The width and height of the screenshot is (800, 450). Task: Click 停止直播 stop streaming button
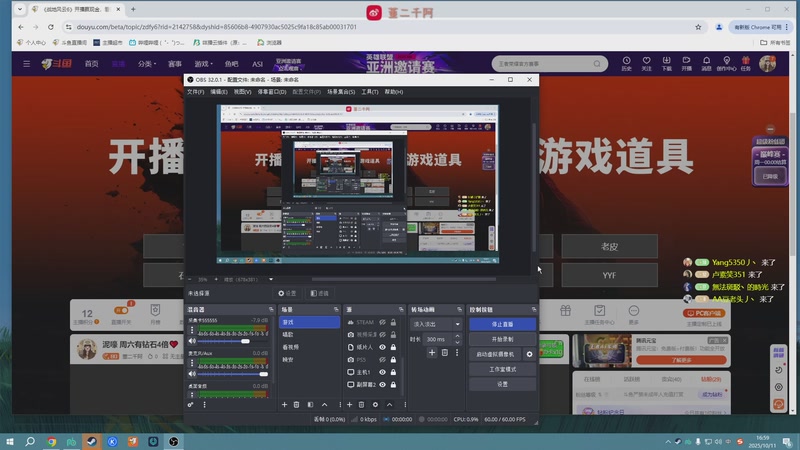pyautogui.click(x=503, y=324)
